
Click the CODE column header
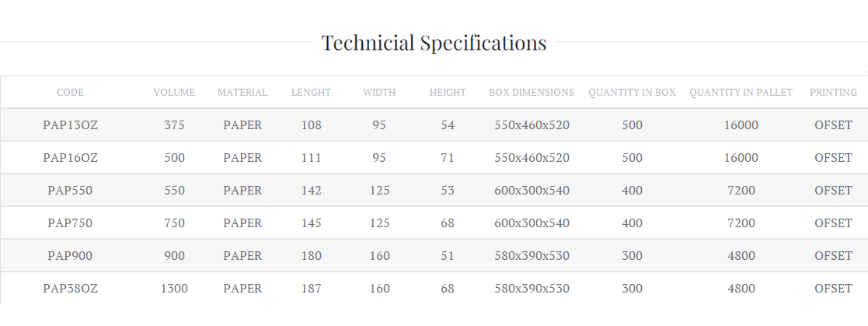pyautogui.click(x=70, y=93)
